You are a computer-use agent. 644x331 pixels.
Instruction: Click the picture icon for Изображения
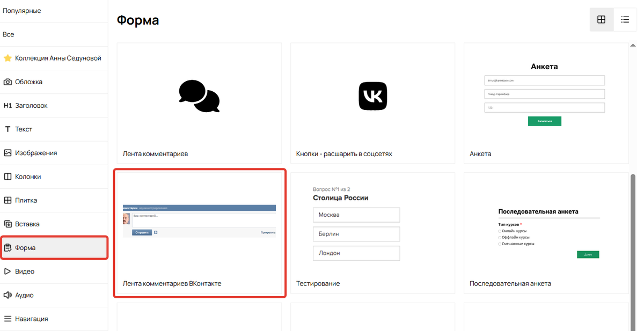point(8,153)
